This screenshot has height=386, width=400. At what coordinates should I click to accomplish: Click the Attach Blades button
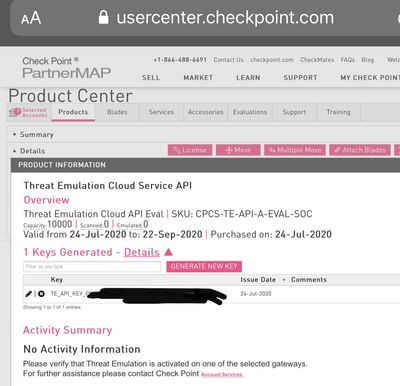(360, 150)
